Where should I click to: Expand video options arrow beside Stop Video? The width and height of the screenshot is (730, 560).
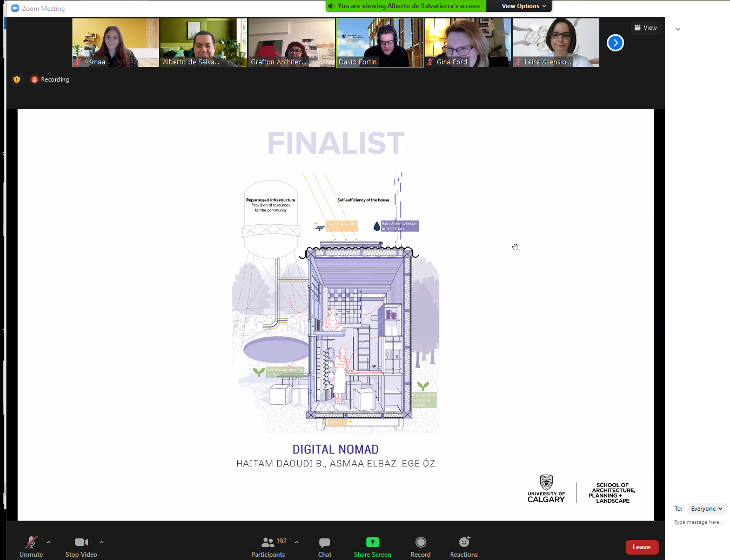click(102, 542)
